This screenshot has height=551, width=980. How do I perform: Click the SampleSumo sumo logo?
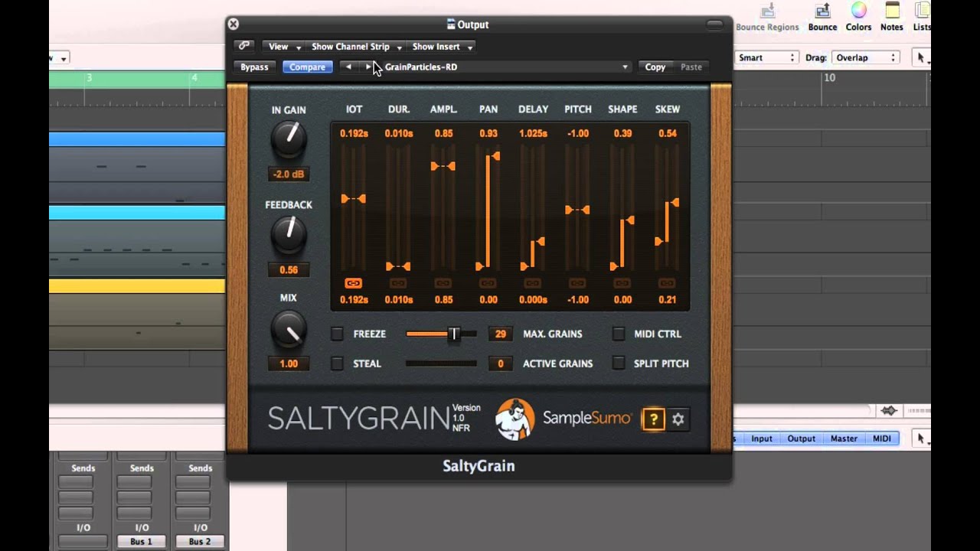pos(514,419)
